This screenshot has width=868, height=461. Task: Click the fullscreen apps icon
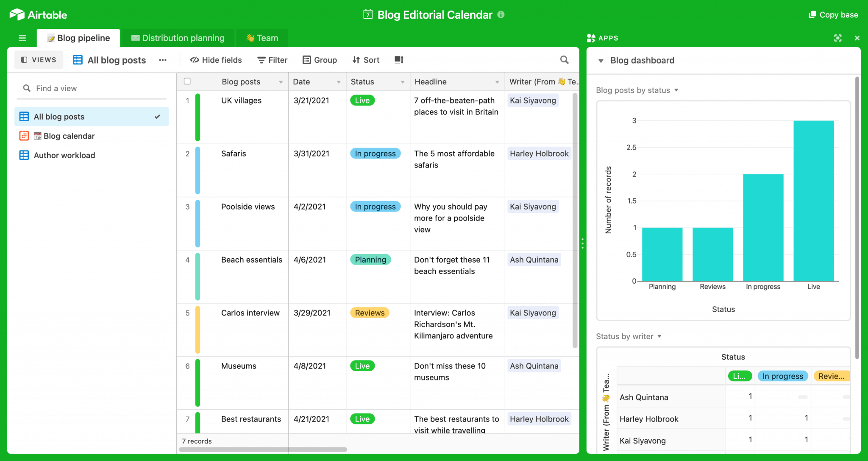[837, 38]
